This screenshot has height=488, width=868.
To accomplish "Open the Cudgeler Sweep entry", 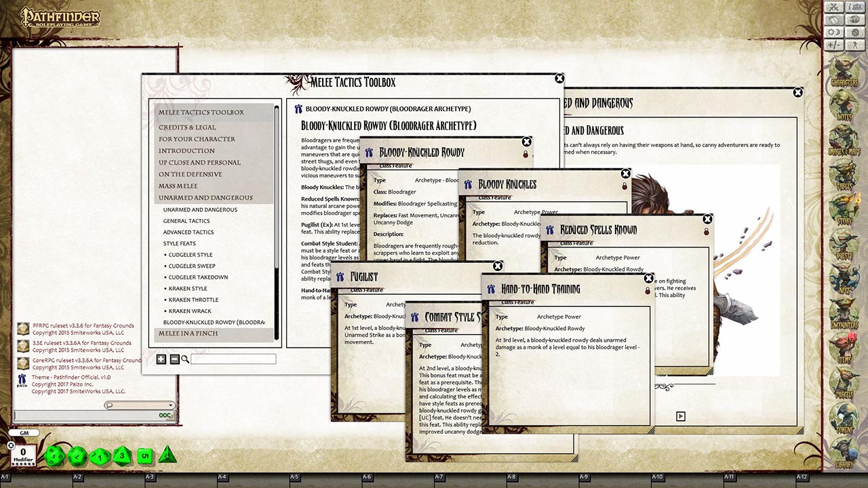I will tap(192, 266).
